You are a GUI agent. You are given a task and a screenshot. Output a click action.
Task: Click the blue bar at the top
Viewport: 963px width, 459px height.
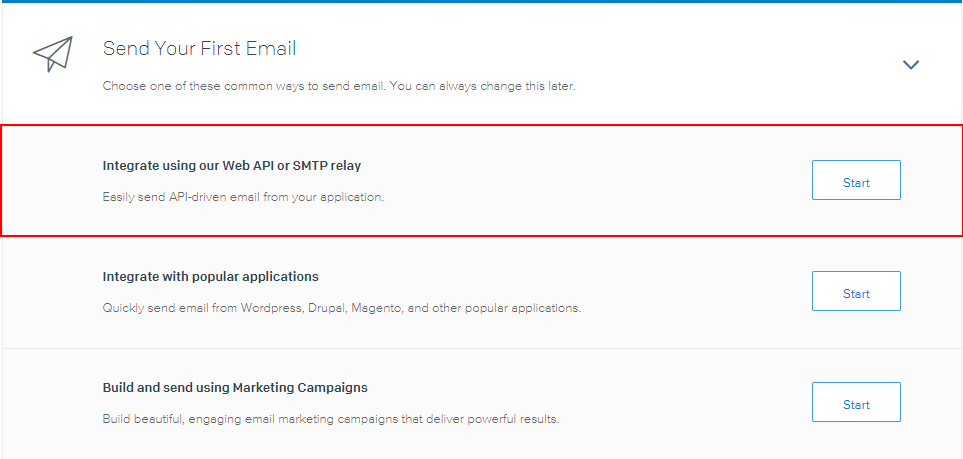pyautogui.click(x=481, y=2)
